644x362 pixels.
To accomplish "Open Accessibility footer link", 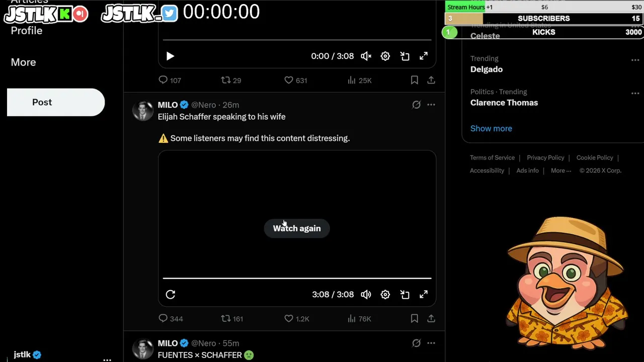I will (487, 170).
